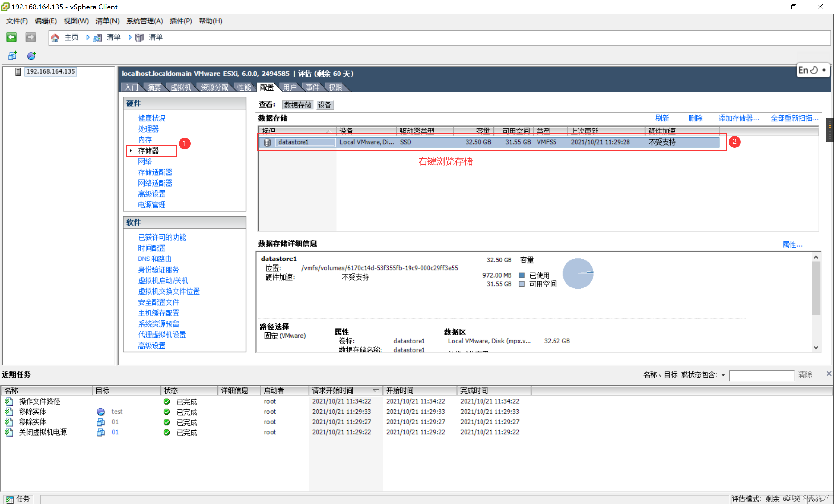The width and height of the screenshot is (834, 504).
Task: Click completed status icon of 操作文件路径 task
Action: point(166,401)
